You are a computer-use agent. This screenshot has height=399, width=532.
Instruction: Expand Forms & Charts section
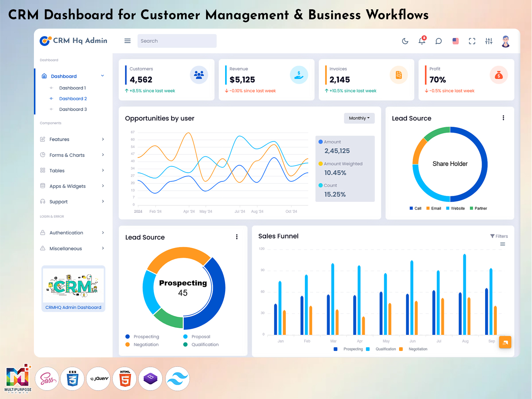tap(72, 155)
